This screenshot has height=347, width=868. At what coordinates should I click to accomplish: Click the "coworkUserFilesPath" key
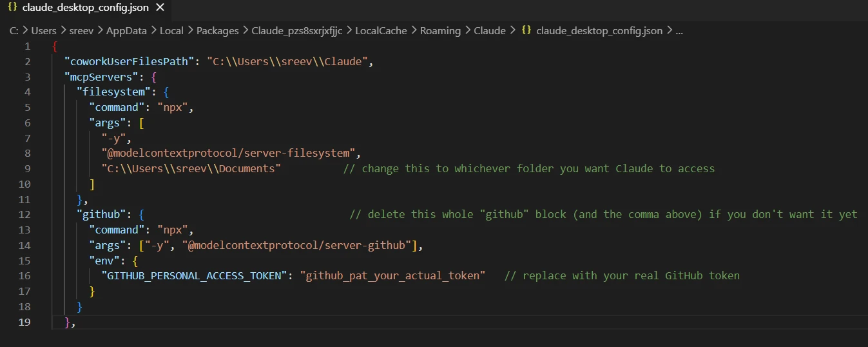(x=129, y=61)
